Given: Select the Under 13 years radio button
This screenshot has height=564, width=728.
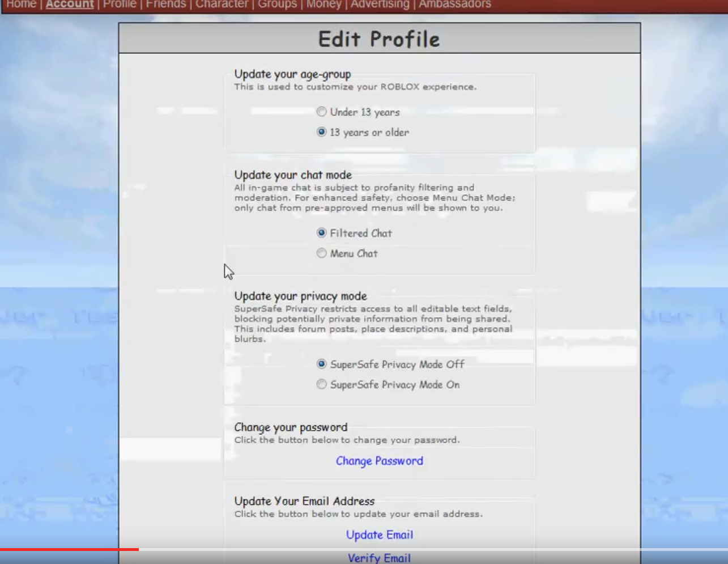Looking at the screenshot, I should 322,112.
